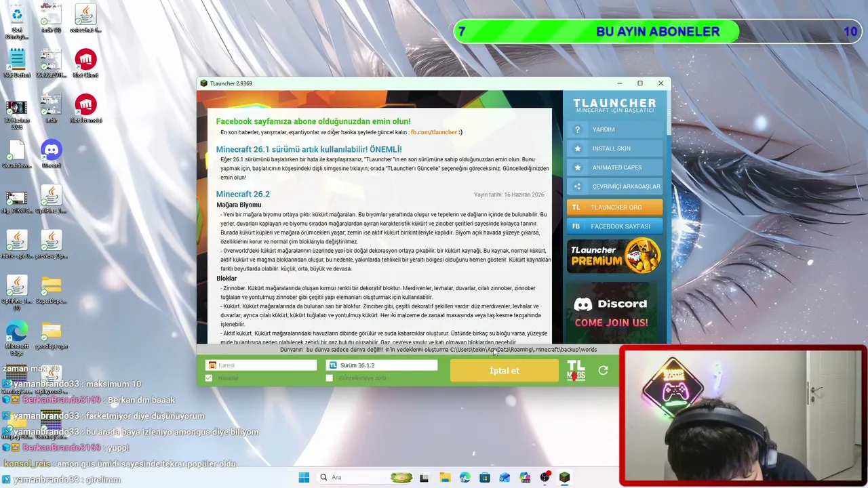Image resolution: width=868 pixels, height=488 pixels.
Task: Click the Mağara Biyomu heading
Action: [x=239, y=205]
